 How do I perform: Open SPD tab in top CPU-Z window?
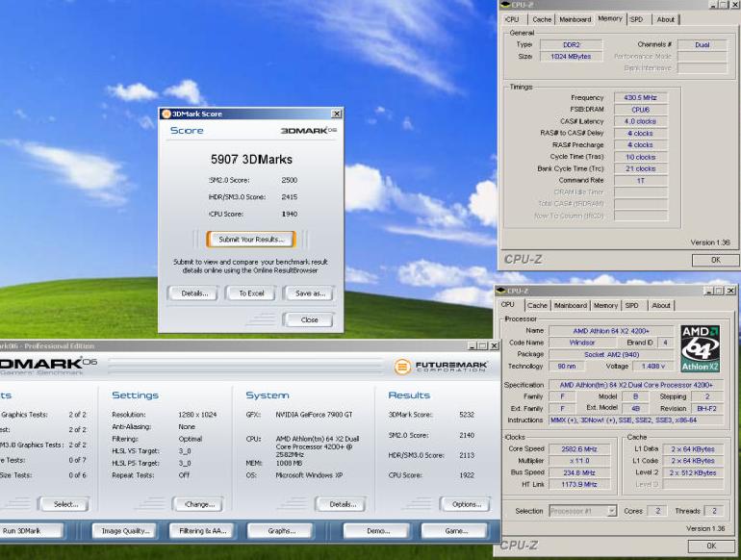pos(636,19)
